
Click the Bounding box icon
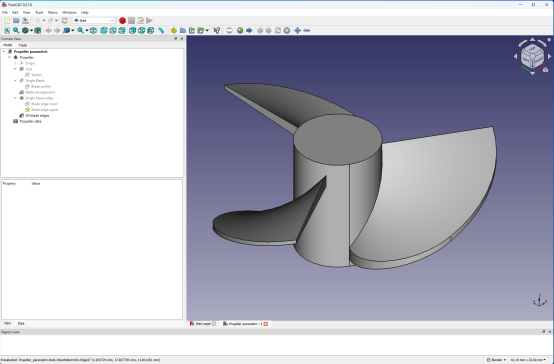pyautogui.click(x=37, y=30)
